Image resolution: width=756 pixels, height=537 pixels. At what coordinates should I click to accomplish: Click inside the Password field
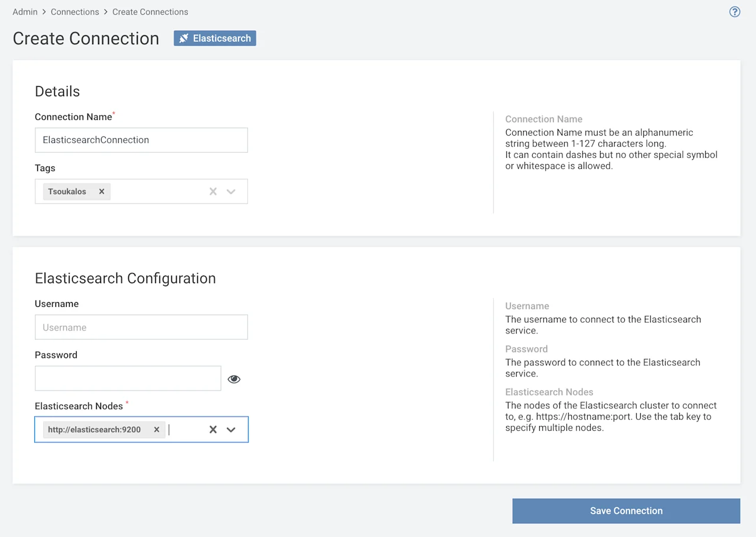128,378
